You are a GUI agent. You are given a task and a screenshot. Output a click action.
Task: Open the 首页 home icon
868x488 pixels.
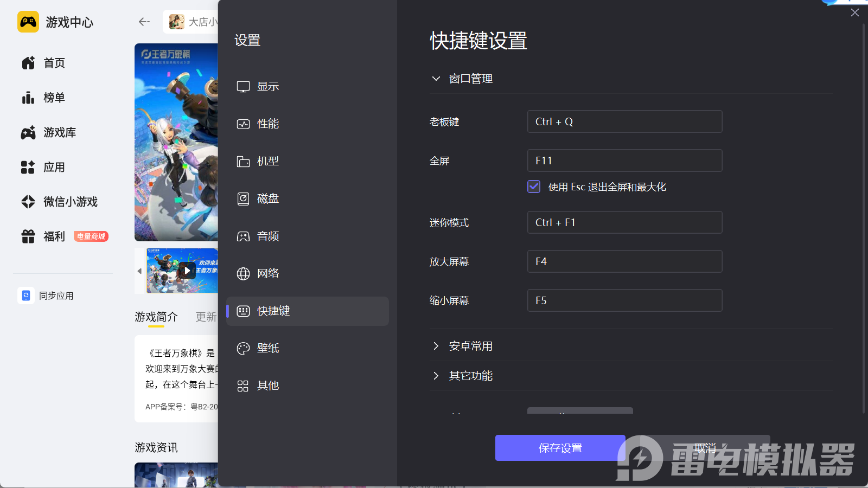[x=28, y=63]
